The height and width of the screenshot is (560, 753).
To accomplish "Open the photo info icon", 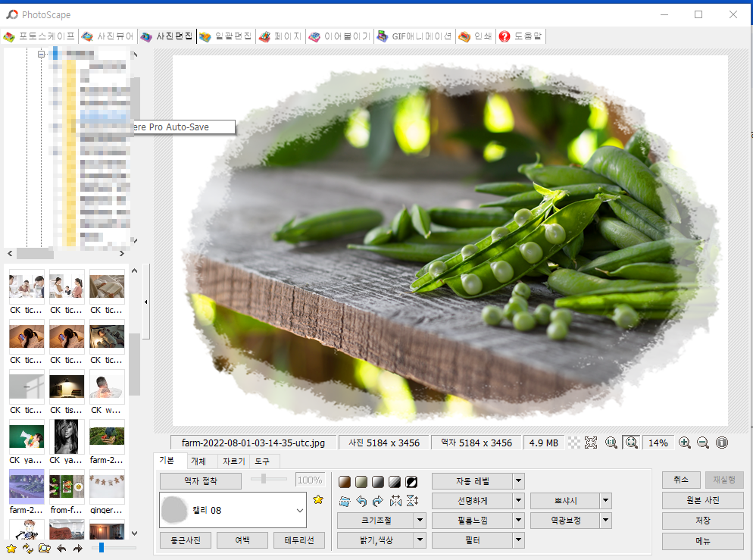I will click(x=722, y=443).
